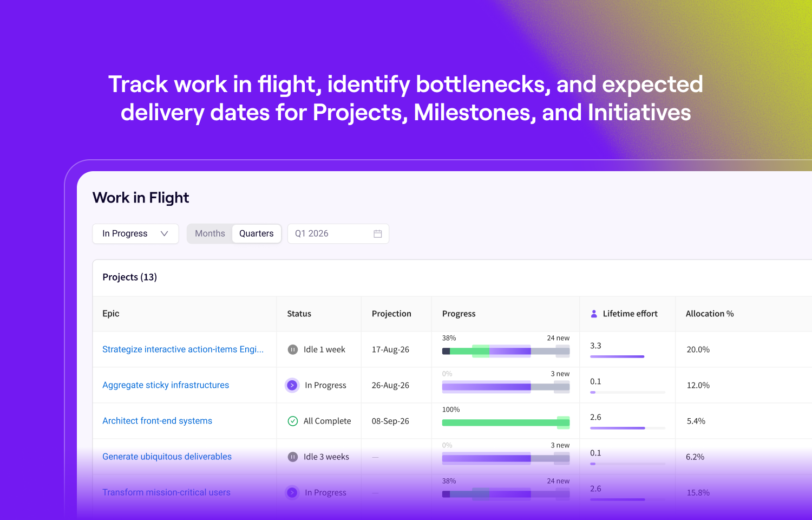The image size is (812, 520).
Task: Click the 08-Sep-26 projection date
Action: (390, 421)
